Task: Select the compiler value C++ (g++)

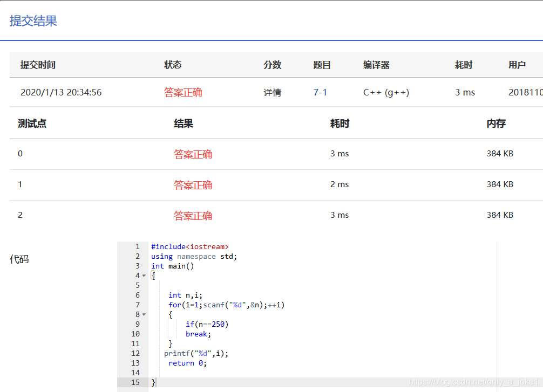Action: 386,92
